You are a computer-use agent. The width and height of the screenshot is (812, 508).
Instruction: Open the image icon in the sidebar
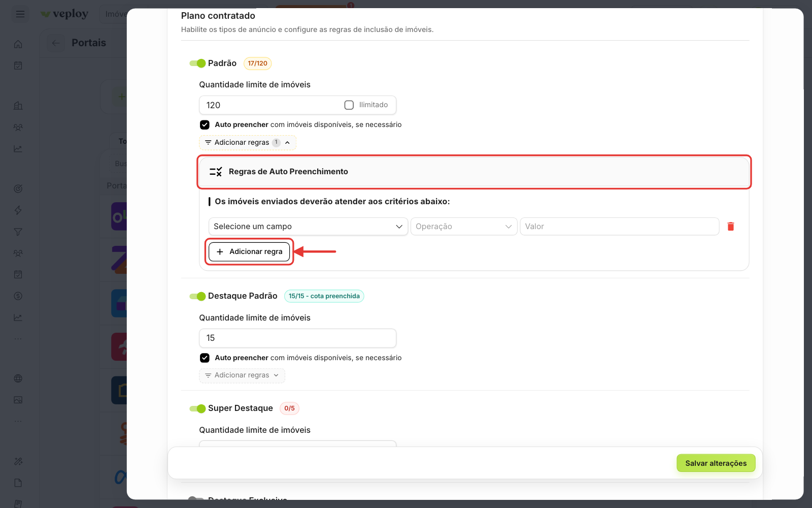(x=18, y=400)
